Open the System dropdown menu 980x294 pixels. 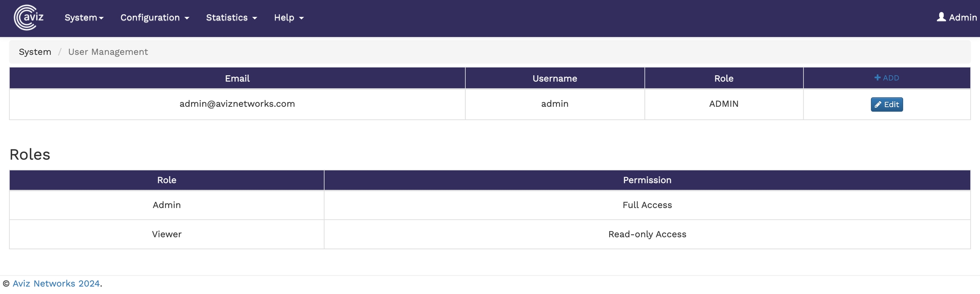click(84, 17)
